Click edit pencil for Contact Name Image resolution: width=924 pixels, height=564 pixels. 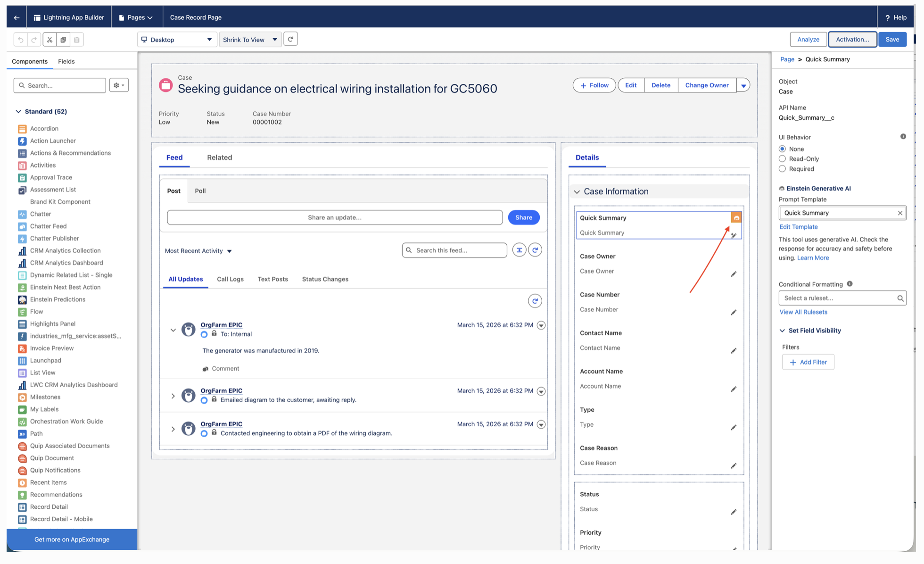pos(734,351)
